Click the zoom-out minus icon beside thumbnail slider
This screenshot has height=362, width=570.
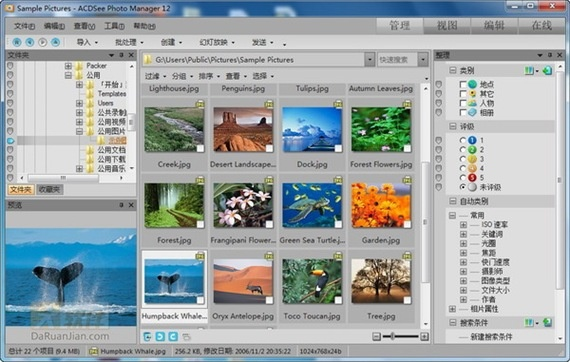coord(377,337)
